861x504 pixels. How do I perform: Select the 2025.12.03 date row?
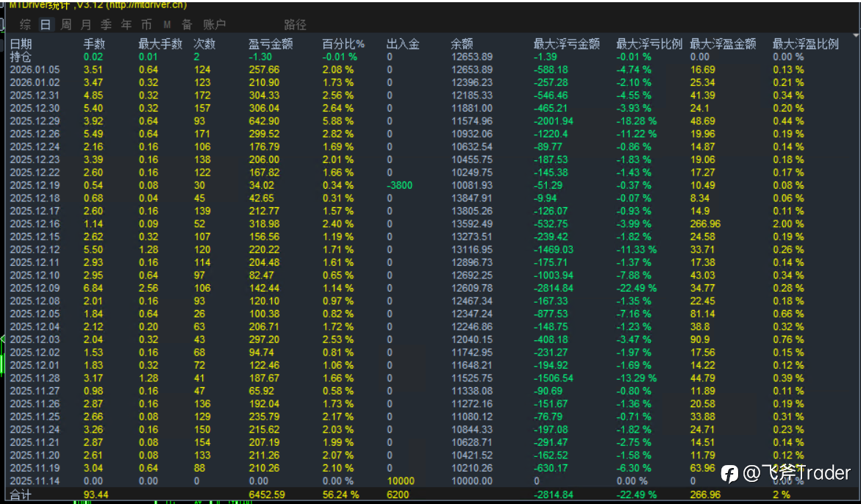pyautogui.click(x=35, y=339)
